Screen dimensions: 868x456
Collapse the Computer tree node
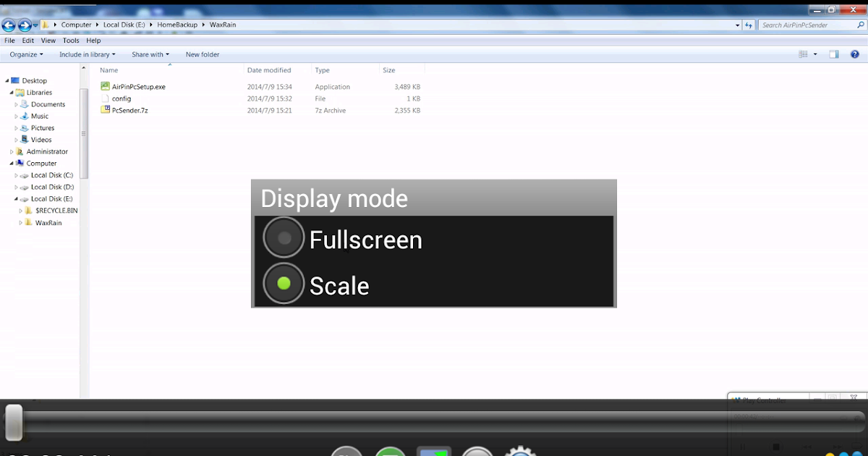[x=12, y=164]
